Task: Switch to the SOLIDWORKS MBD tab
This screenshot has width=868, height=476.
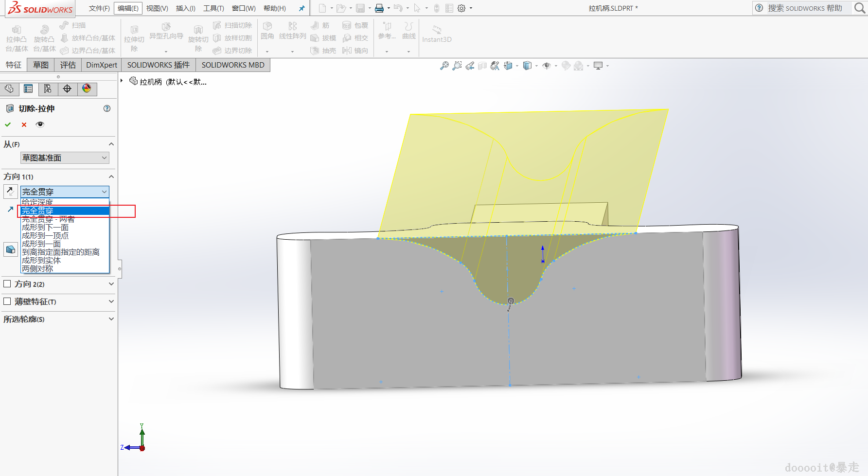Action: click(x=233, y=65)
